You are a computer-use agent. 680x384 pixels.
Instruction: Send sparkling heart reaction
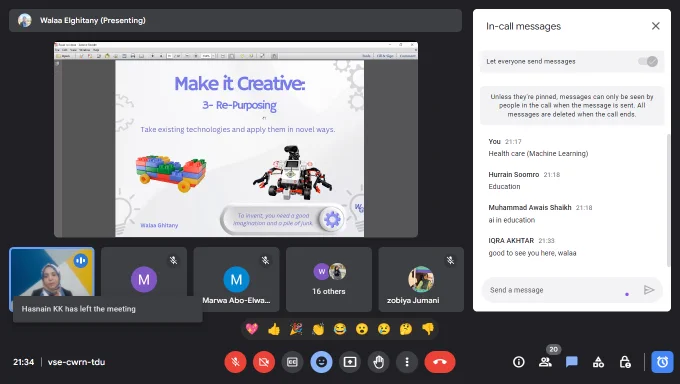pos(252,329)
